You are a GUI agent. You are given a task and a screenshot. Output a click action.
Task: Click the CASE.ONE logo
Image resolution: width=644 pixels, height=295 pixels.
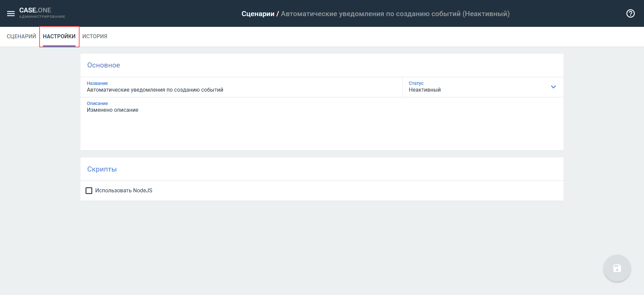click(35, 10)
